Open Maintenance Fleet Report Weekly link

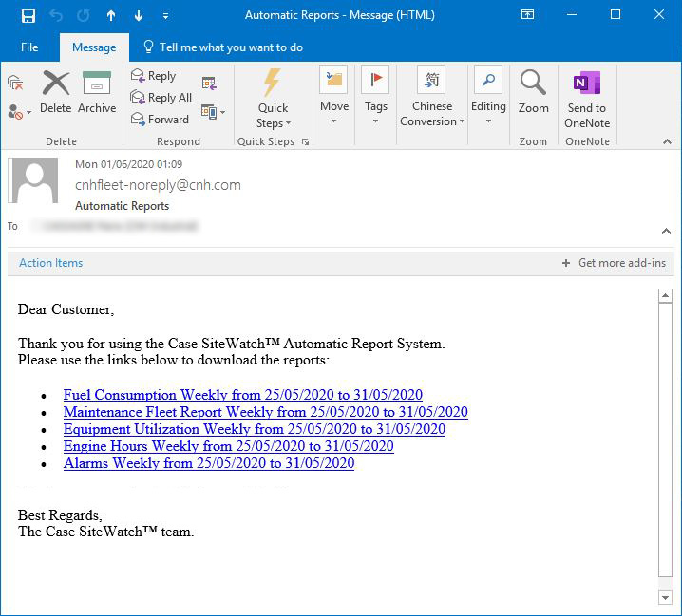(266, 412)
